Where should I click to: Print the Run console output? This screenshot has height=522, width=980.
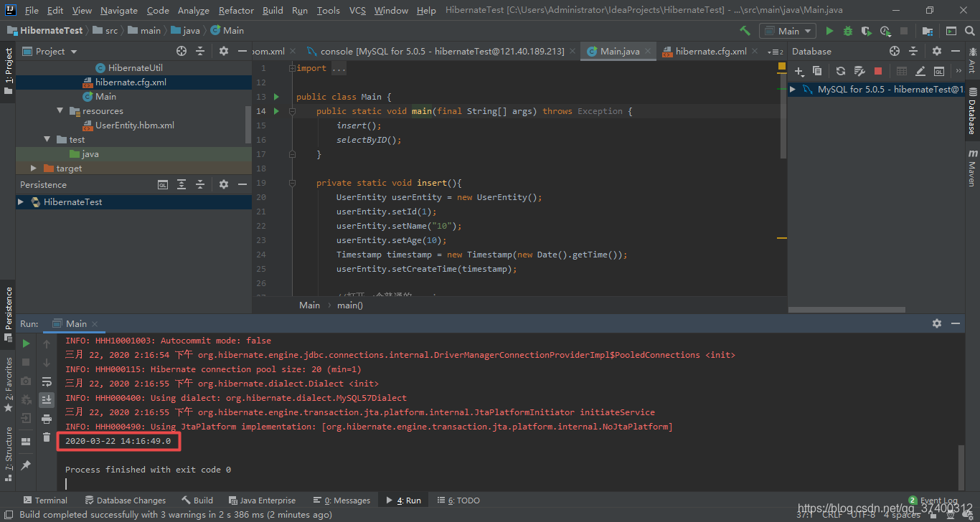[47, 418]
